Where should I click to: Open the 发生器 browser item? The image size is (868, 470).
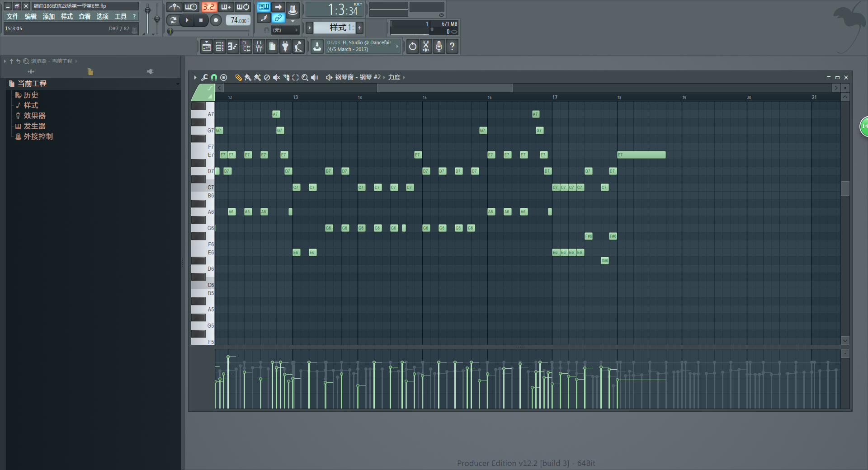coord(34,126)
